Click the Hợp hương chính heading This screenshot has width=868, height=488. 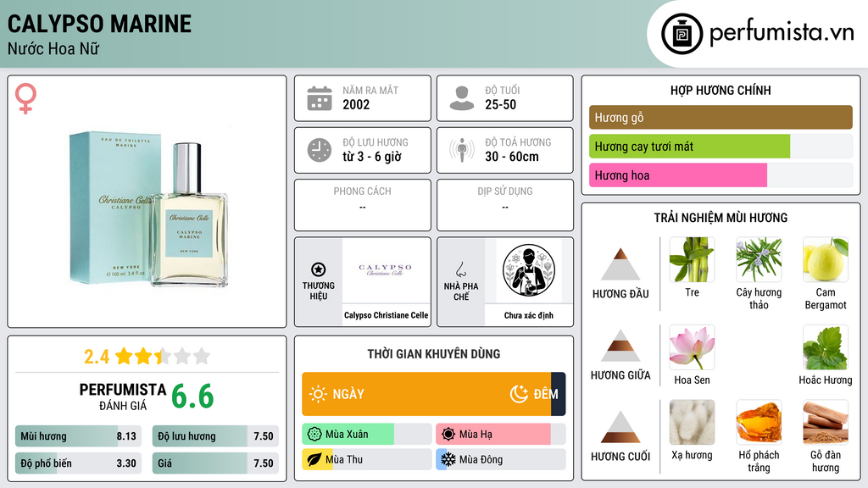tap(721, 90)
